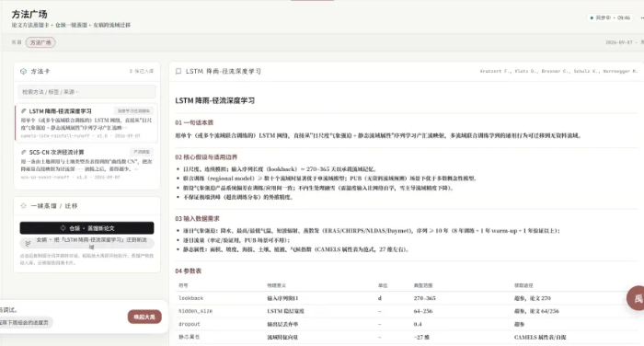This screenshot has width=644, height=346.
Task: Click the lookback parameter cell
Action: pos(191,298)
